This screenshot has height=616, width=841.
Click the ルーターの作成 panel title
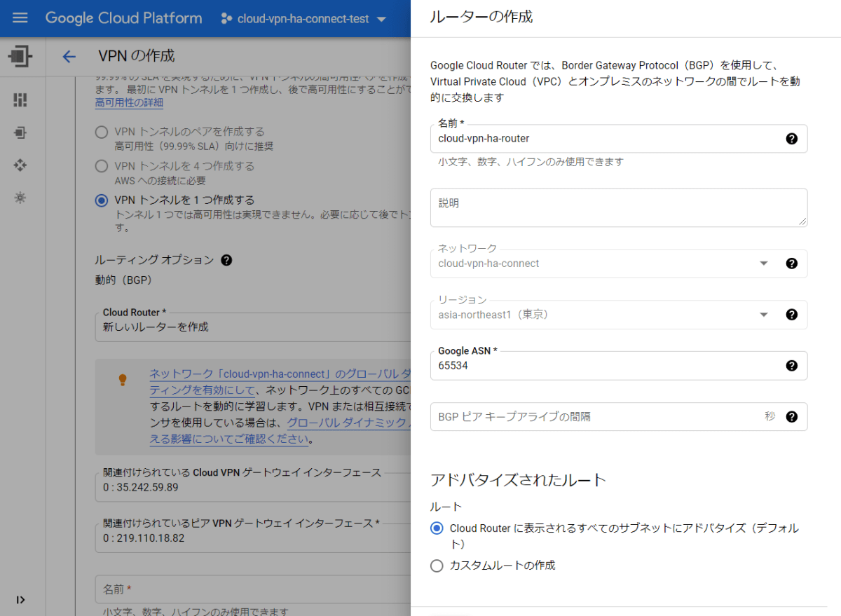pyautogui.click(x=481, y=17)
